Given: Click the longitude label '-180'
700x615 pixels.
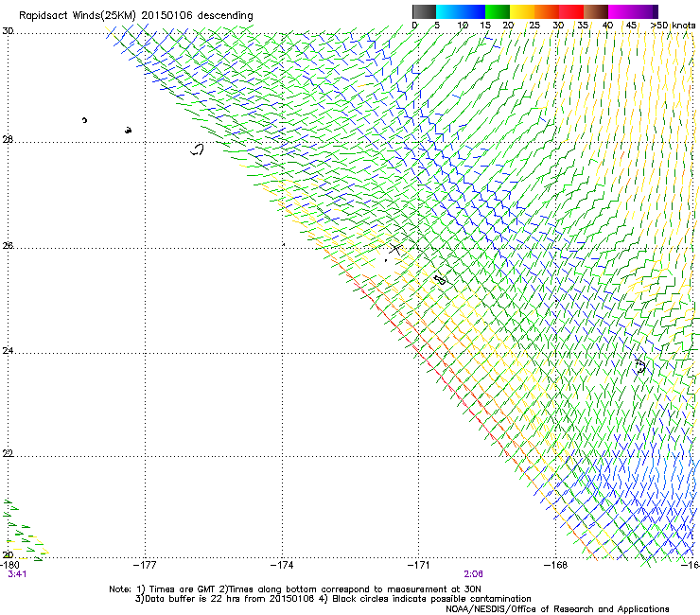Looking at the screenshot, I should [x=9, y=565].
